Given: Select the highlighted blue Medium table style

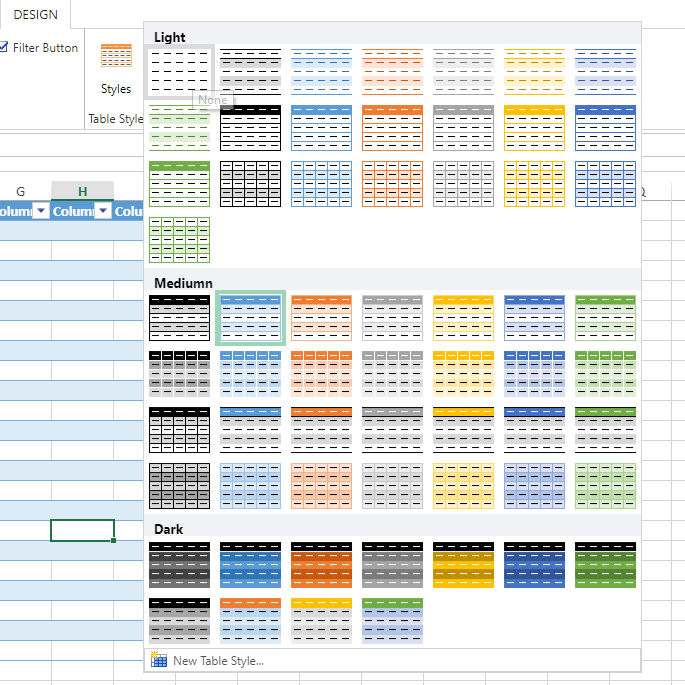Looking at the screenshot, I should coord(250,318).
